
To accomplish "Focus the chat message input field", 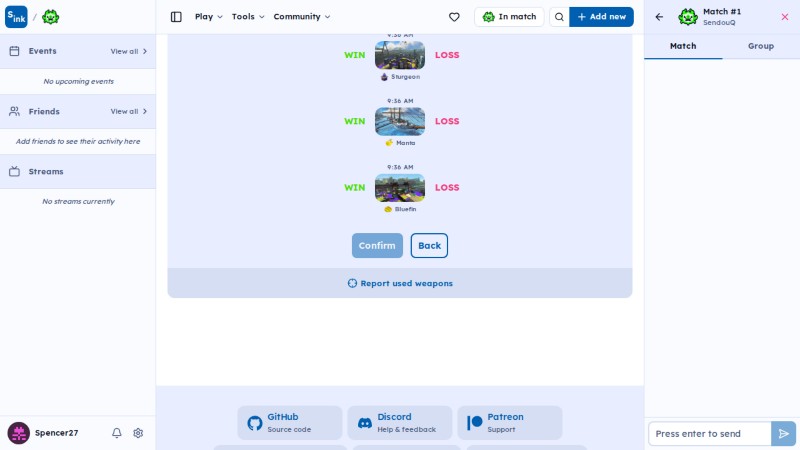I will [x=710, y=434].
